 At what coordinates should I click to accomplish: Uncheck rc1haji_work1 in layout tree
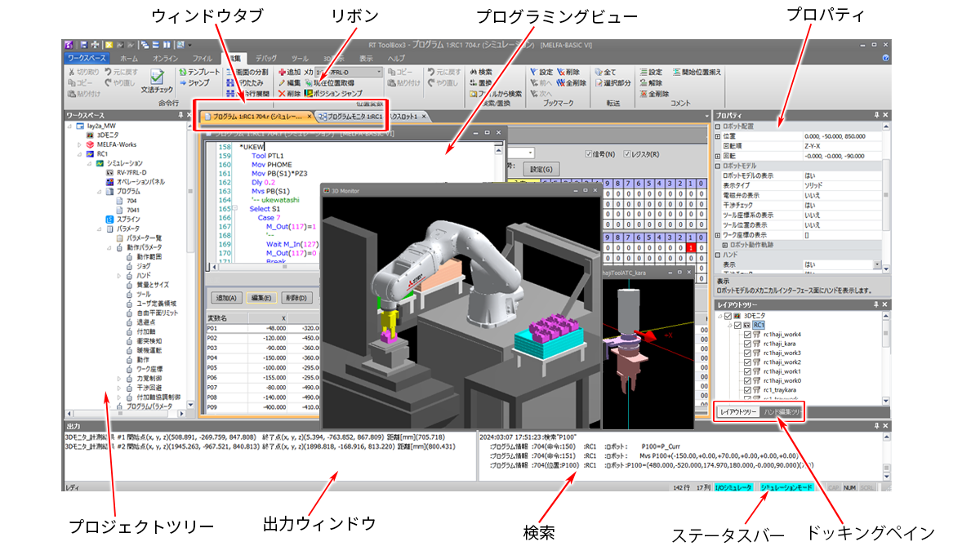pos(748,371)
